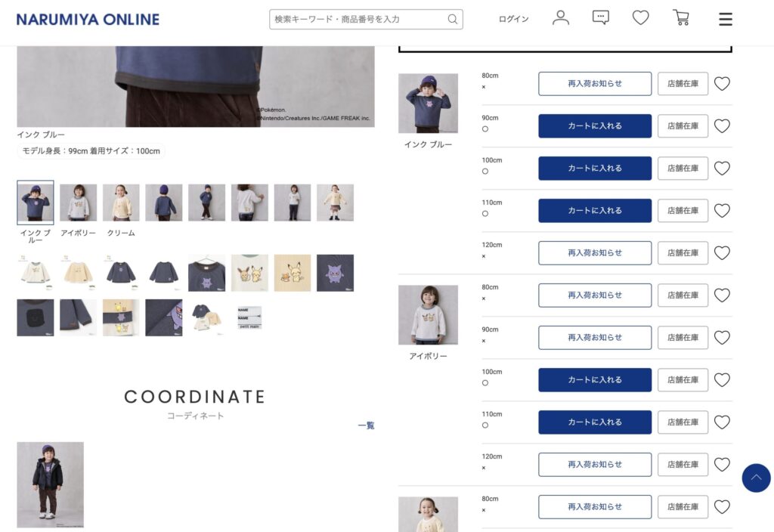Viewport: 774px width, 532px height.
Task: Open the chat message icon
Action: tap(600, 18)
